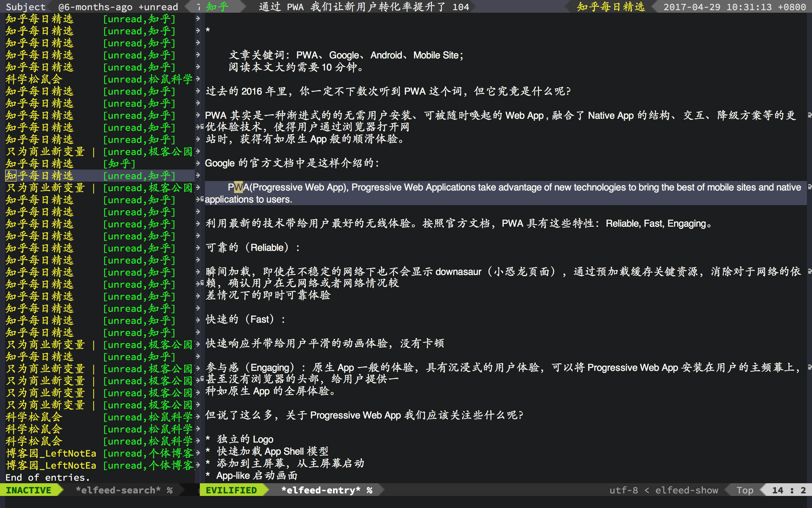The width and height of the screenshot is (812, 508).
Task: Click the bullet 快速加载 App Shell 模型
Action: click(272, 451)
